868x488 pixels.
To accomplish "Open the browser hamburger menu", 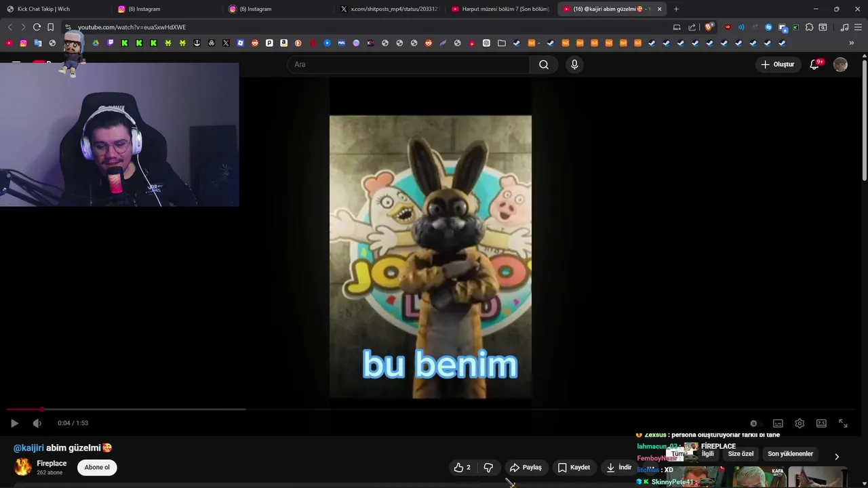I will point(859,27).
